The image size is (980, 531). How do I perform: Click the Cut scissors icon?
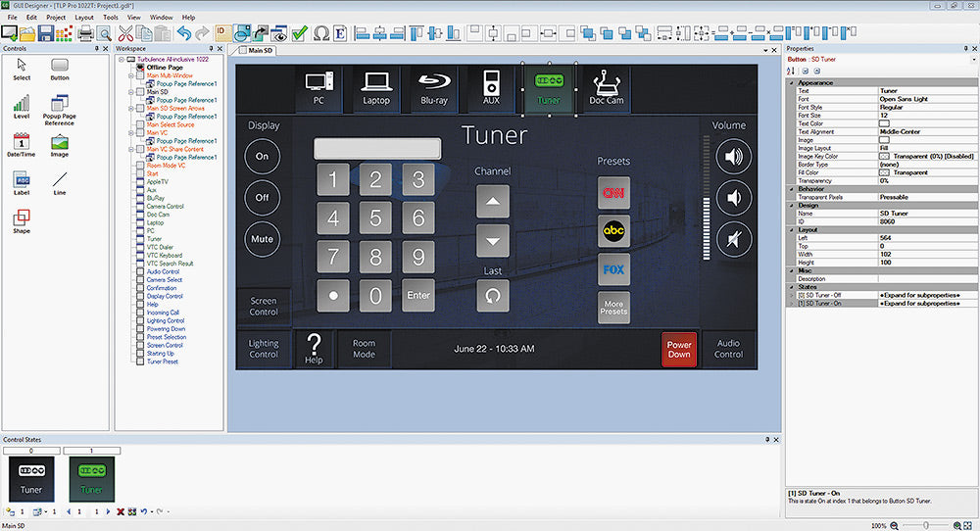(x=126, y=33)
